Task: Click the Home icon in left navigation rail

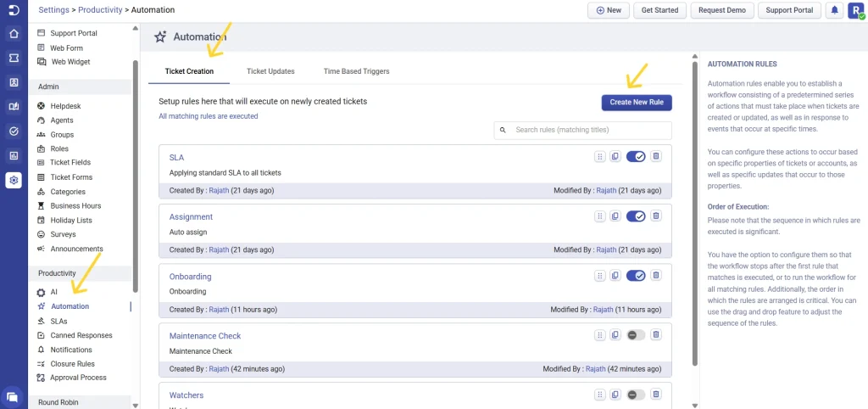Action: (x=14, y=34)
